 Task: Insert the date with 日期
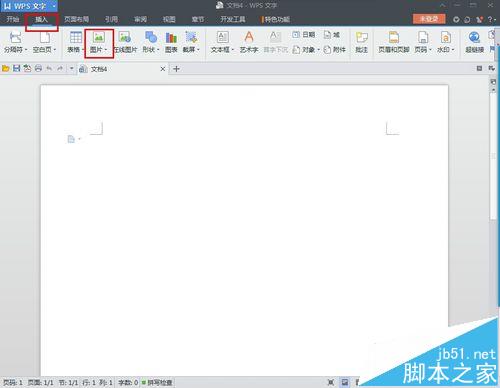point(304,35)
